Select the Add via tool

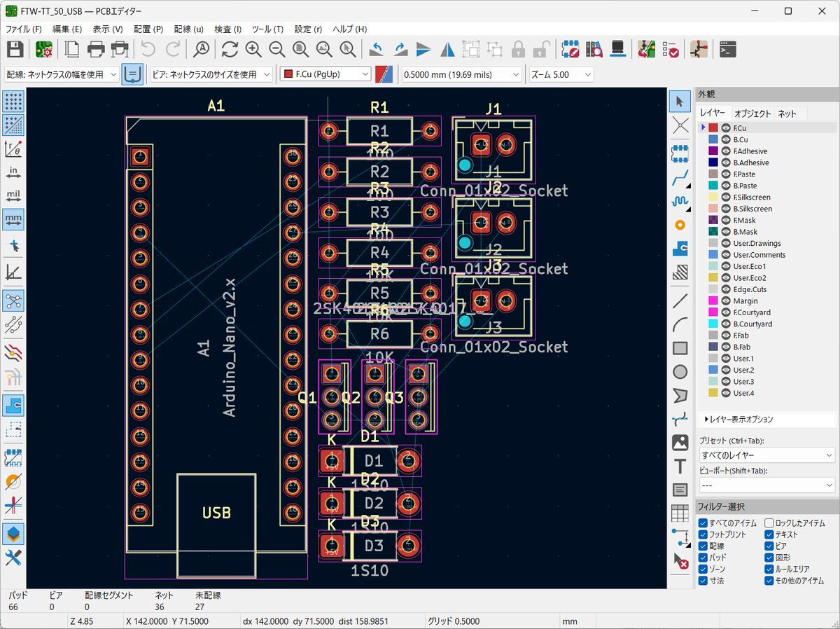point(680,225)
